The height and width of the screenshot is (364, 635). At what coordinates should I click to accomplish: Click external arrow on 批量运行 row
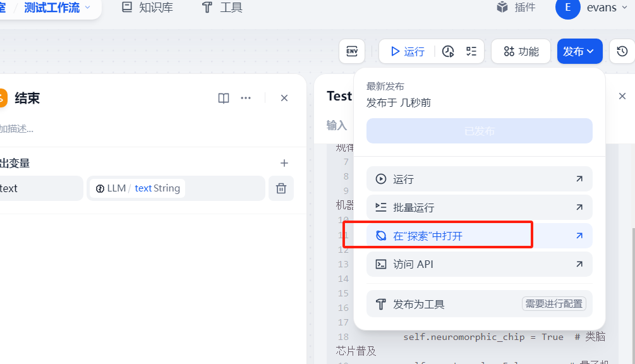click(579, 207)
